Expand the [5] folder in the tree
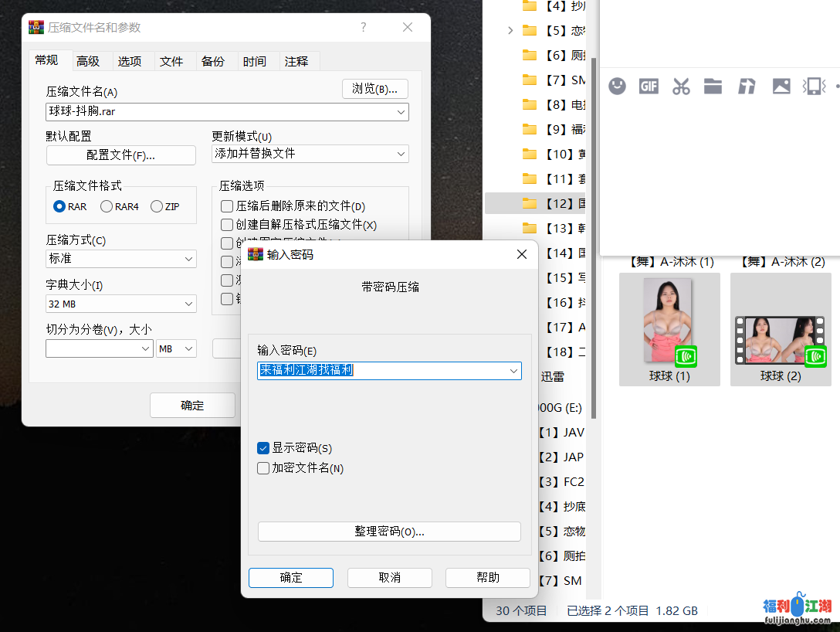 [509, 30]
